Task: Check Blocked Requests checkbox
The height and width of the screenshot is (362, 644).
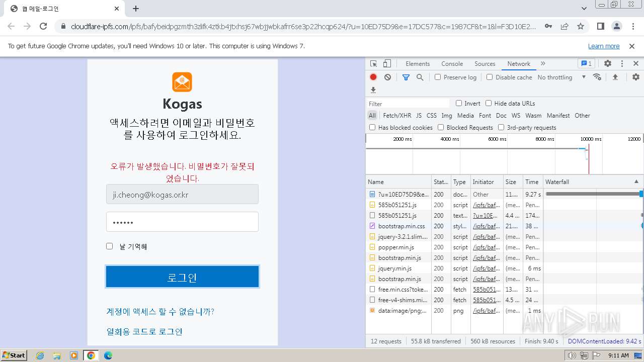Action: coord(441,127)
